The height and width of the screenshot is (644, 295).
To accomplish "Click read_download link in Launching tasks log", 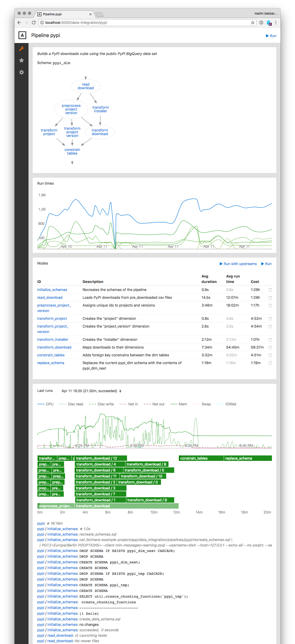I will (60, 635).
